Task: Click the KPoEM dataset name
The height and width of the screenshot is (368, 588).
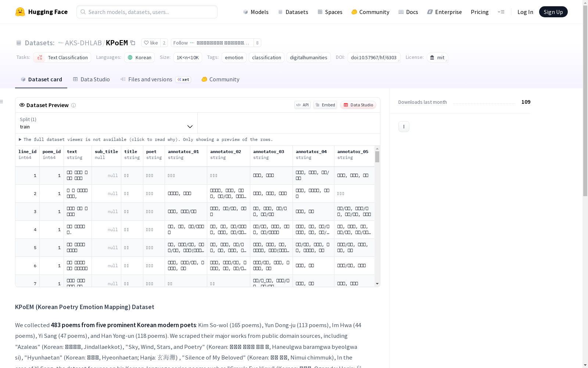Action: 117,43
